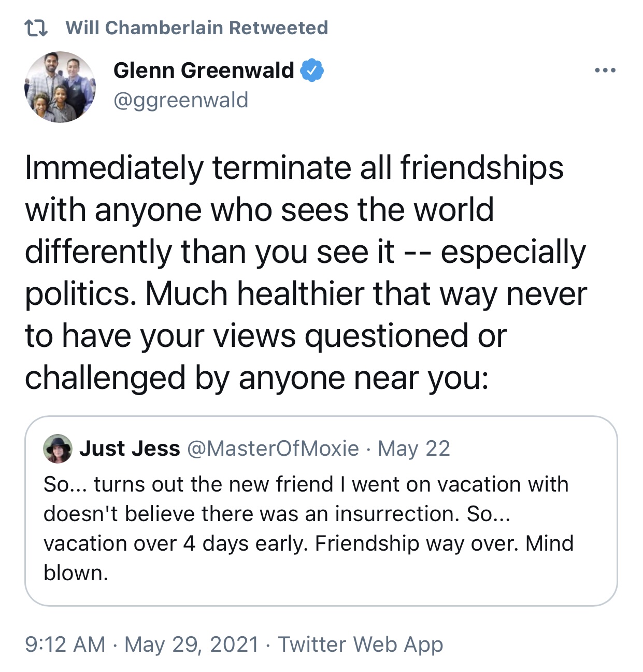Screen dimensions: 643x672
Task: Click the May 22 date on quoted tweet
Action: [414, 449]
